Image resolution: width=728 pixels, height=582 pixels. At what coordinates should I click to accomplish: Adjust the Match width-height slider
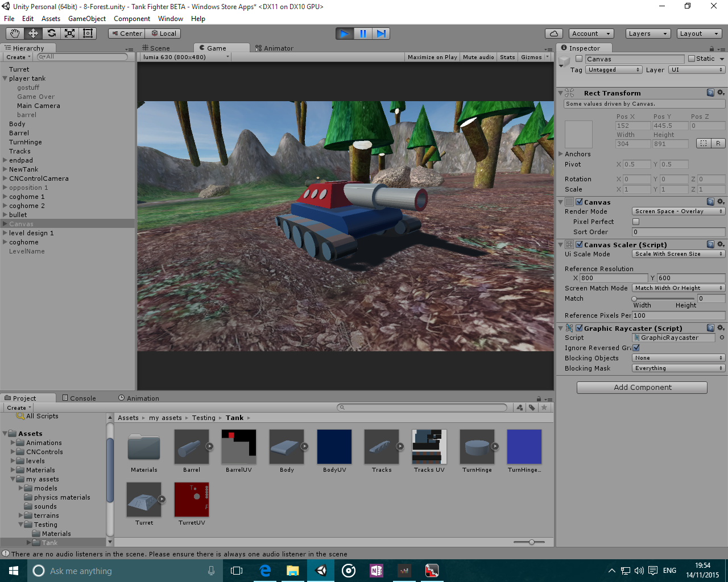point(634,298)
